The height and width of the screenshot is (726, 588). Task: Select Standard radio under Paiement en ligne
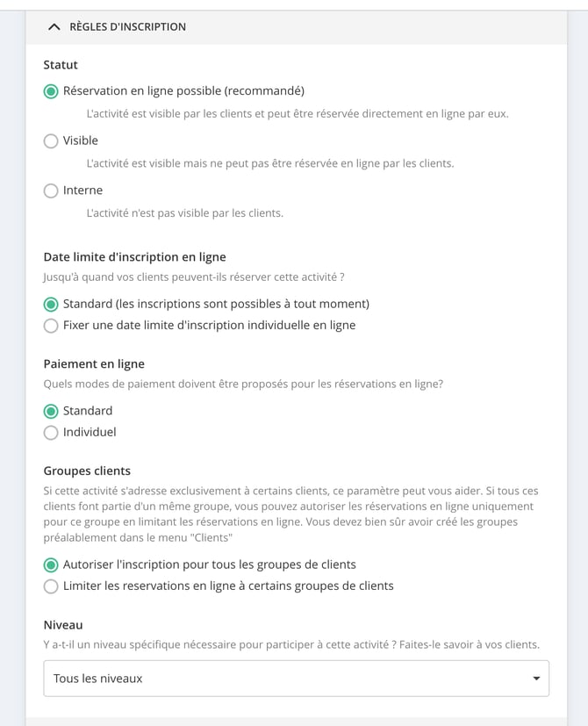point(51,411)
